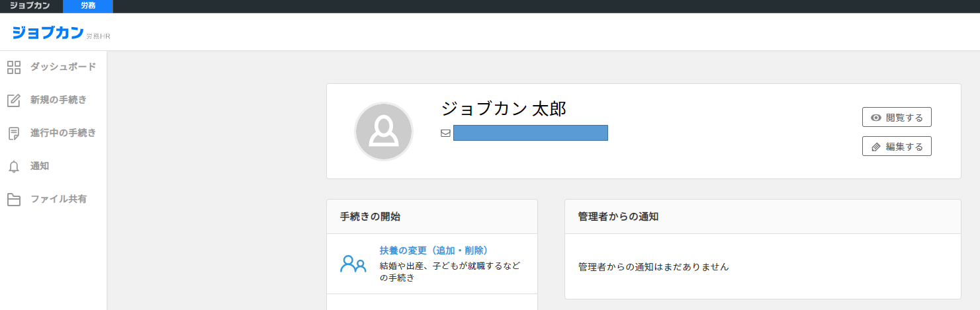
Task: Click the ジョブカン 労務HR logo
Action: tap(60, 32)
